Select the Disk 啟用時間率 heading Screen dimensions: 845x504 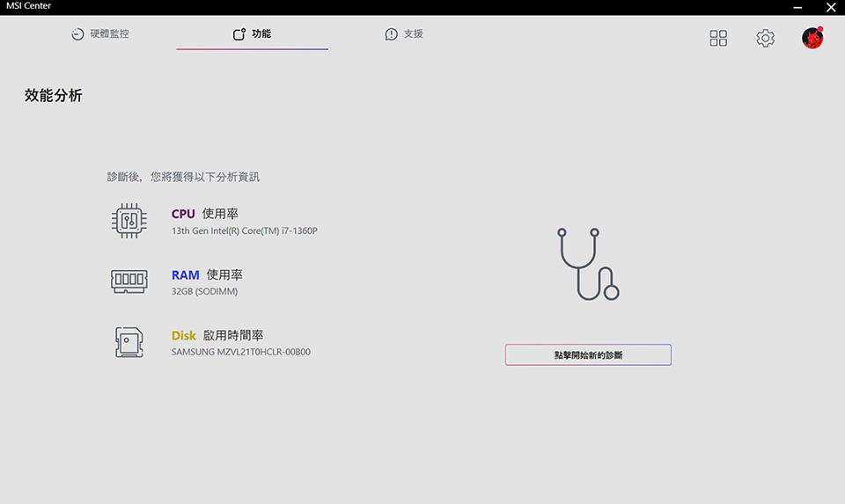coord(217,335)
